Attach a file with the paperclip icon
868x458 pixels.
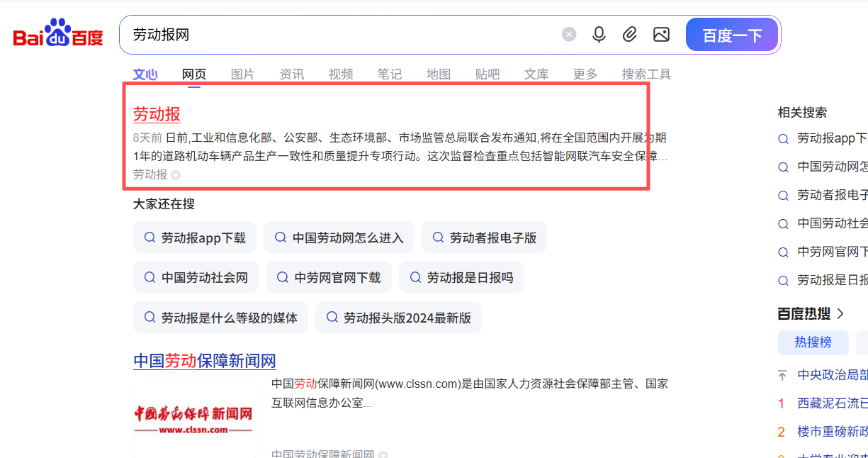coord(630,35)
